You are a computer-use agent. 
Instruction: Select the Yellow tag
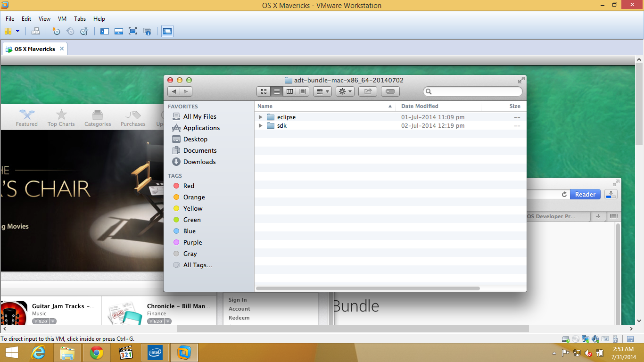coord(193,208)
